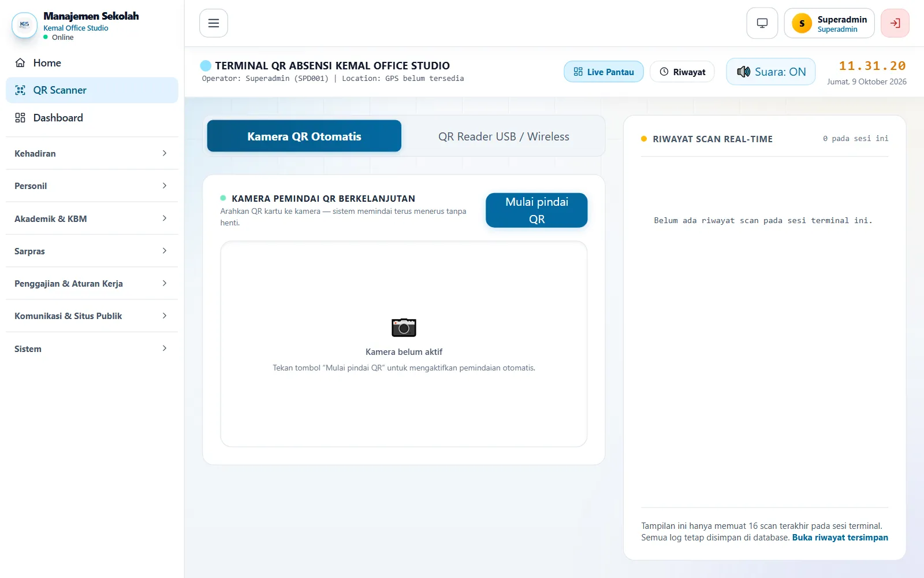The width and height of the screenshot is (924, 578).
Task: Start scanning with Mulai pindai QR
Action: (536, 210)
